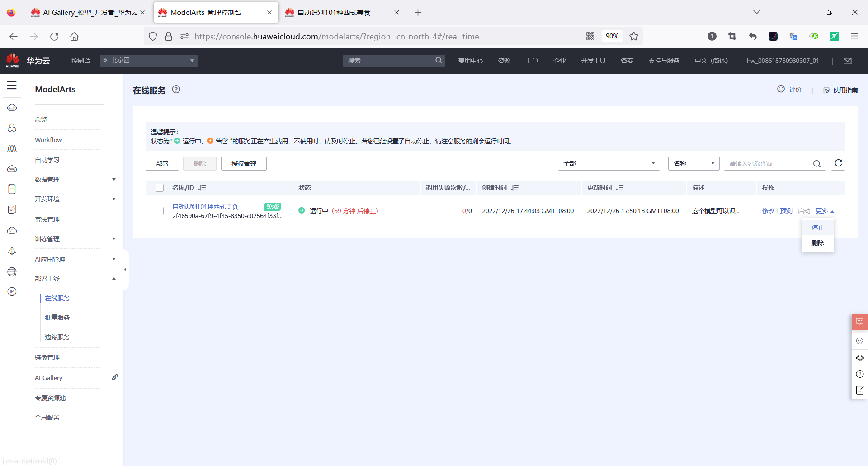Click the 部署 button
This screenshot has width=868, height=466.
[x=162, y=164]
